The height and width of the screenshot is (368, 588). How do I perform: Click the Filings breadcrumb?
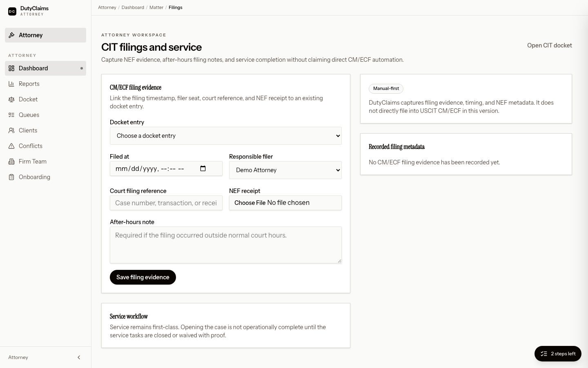176,7
